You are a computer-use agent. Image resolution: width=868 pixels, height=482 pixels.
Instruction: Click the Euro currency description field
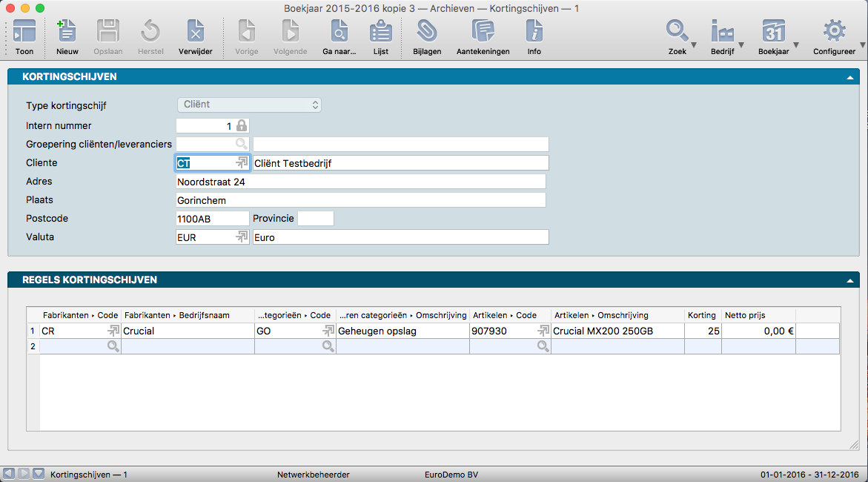pyautogui.click(x=401, y=237)
